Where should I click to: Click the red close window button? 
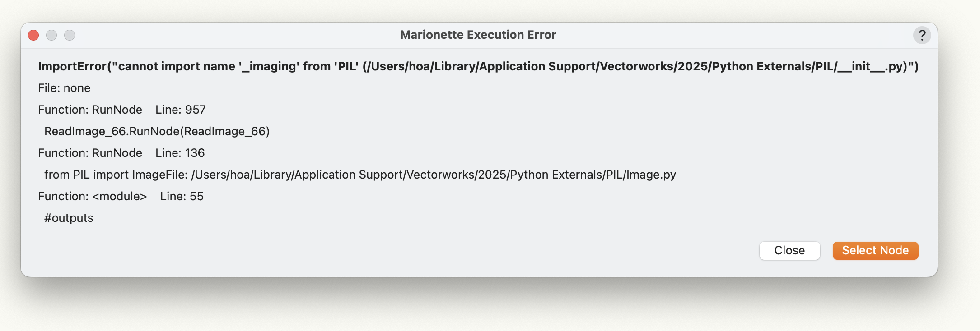click(x=33, y=35)
